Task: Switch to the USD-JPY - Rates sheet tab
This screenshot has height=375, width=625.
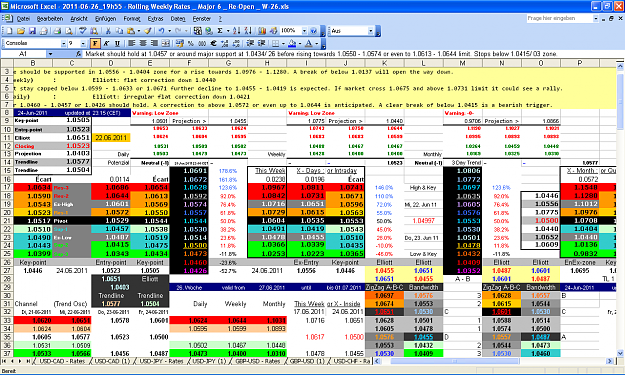Action: pyautogui.click(x=161, y=361)
